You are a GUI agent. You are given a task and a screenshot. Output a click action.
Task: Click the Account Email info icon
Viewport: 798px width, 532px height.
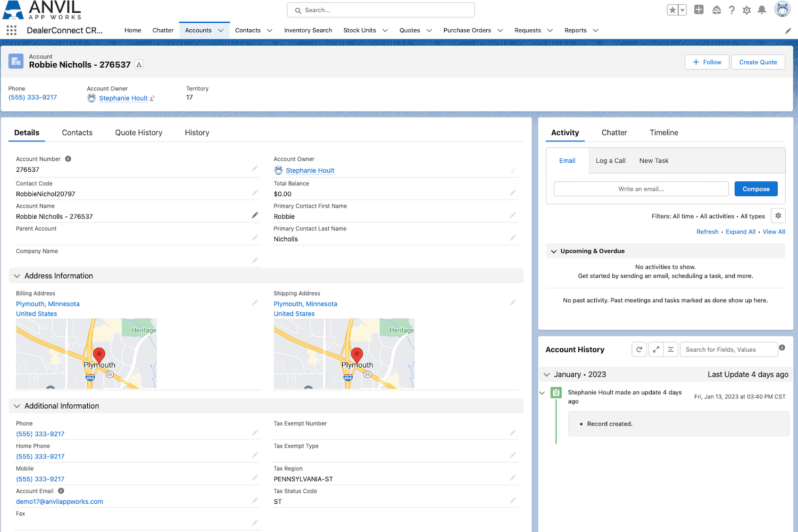(x=61, y=491)
